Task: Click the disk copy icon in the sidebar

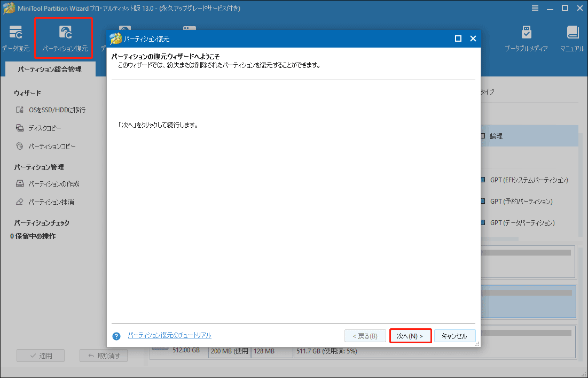Action: click(20, 128)
